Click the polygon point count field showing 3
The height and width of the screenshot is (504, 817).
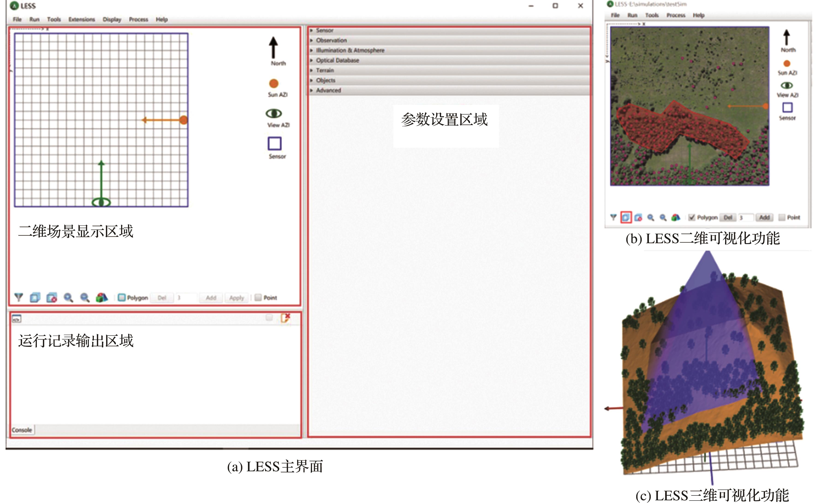click(186, 297)
